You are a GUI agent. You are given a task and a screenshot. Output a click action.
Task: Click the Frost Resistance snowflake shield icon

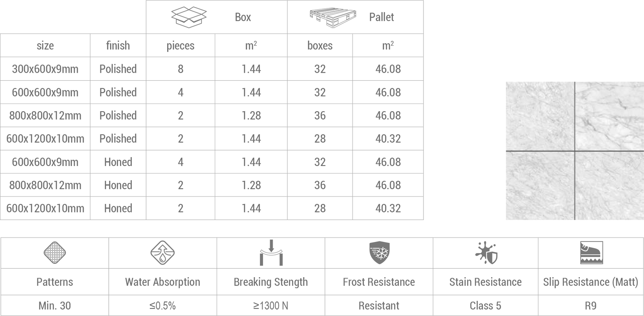379,253
